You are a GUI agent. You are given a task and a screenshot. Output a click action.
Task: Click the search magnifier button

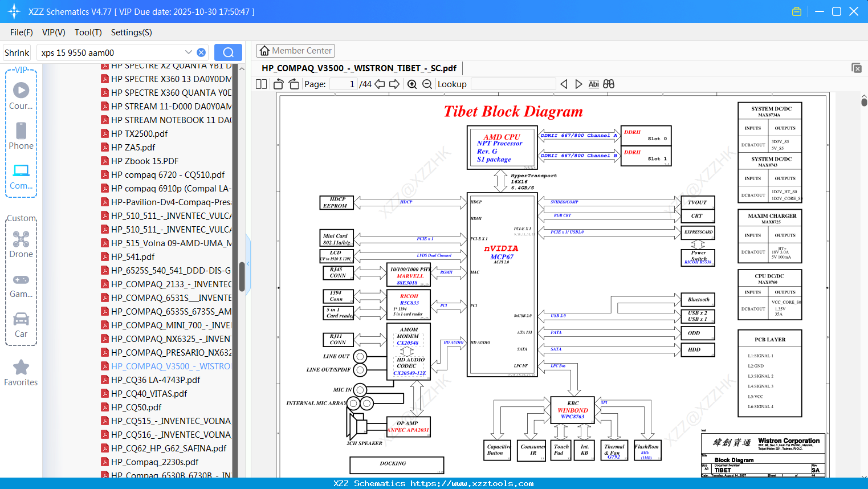coord(228,52)
